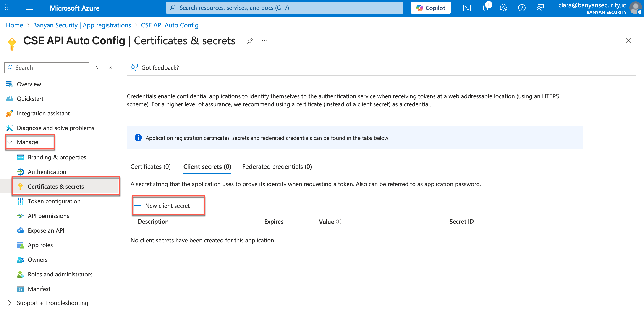The image size is (644, 321).
Task: Go to Banyan Security App registrations breadcrumb
Action: point(82,25)
